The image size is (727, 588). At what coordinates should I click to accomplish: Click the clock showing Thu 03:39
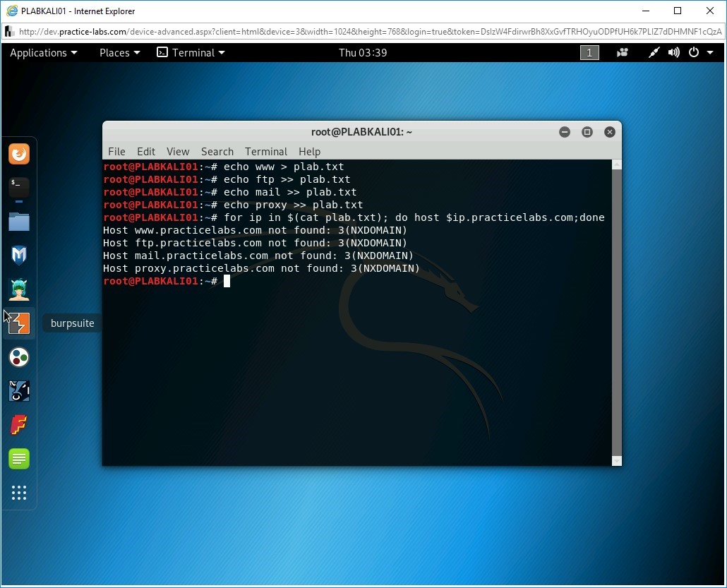(363, 53)
